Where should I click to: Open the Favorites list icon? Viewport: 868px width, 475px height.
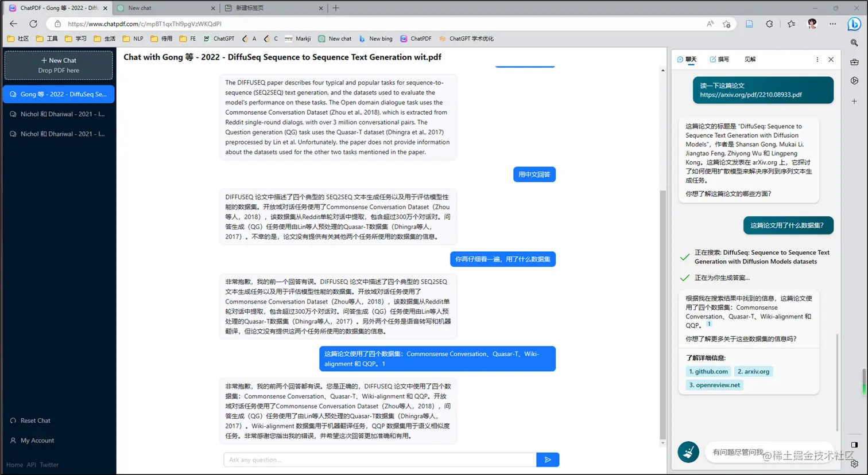point(792,24)
